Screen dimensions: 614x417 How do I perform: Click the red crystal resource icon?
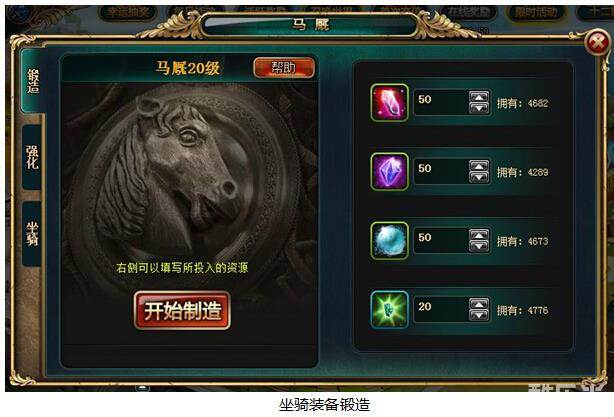point(389,103)
